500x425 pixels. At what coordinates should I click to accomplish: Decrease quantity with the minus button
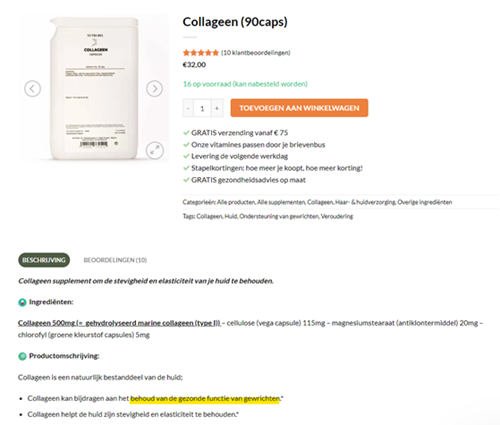pos(188,108)
